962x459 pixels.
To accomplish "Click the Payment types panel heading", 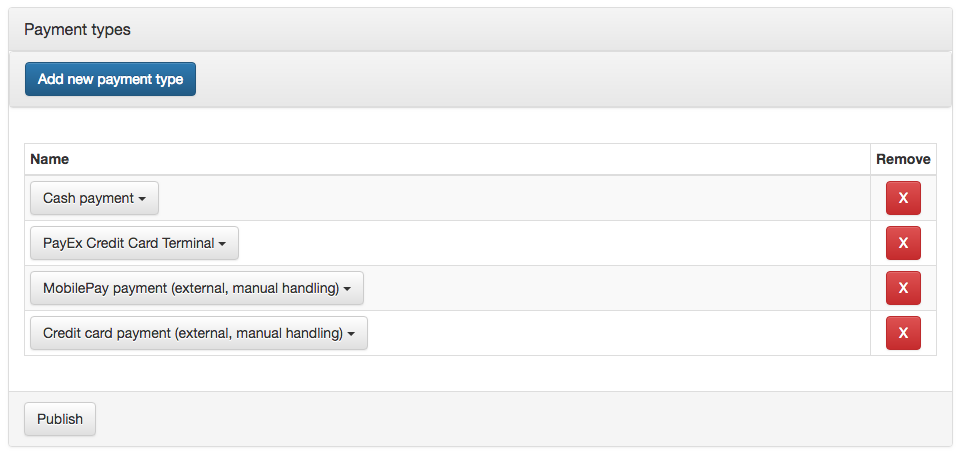I will (x=78, y=30).
